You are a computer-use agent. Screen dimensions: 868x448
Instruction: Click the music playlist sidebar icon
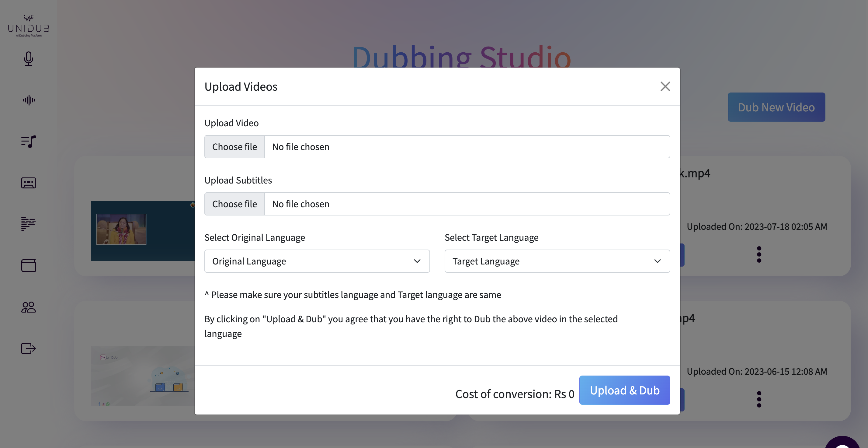click(x=29, y=142)
